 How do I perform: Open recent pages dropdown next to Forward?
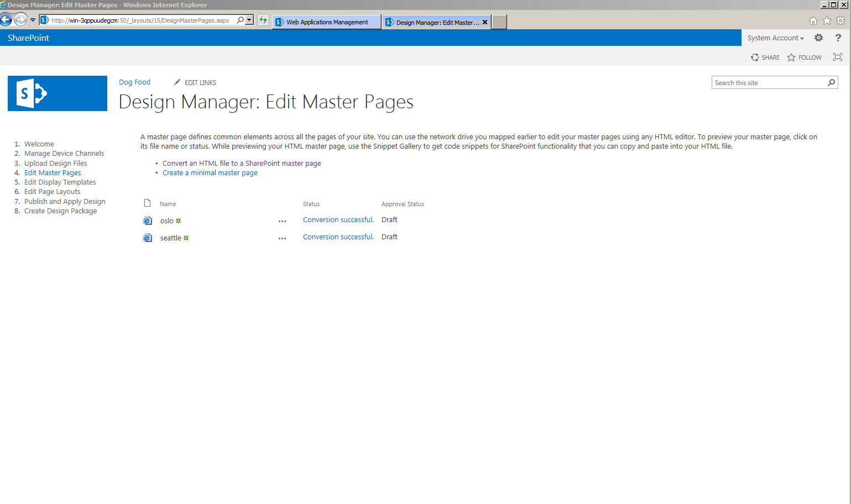coord(33,20)
